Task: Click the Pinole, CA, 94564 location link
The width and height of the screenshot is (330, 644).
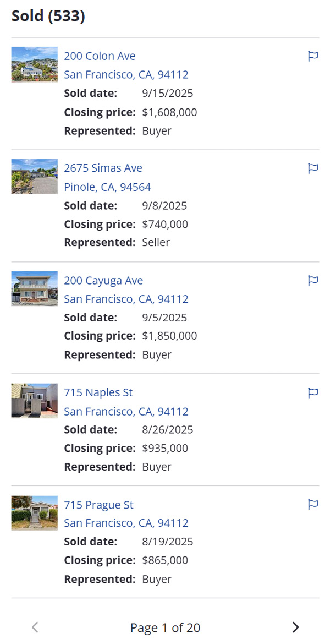Action: pos(107,187)
